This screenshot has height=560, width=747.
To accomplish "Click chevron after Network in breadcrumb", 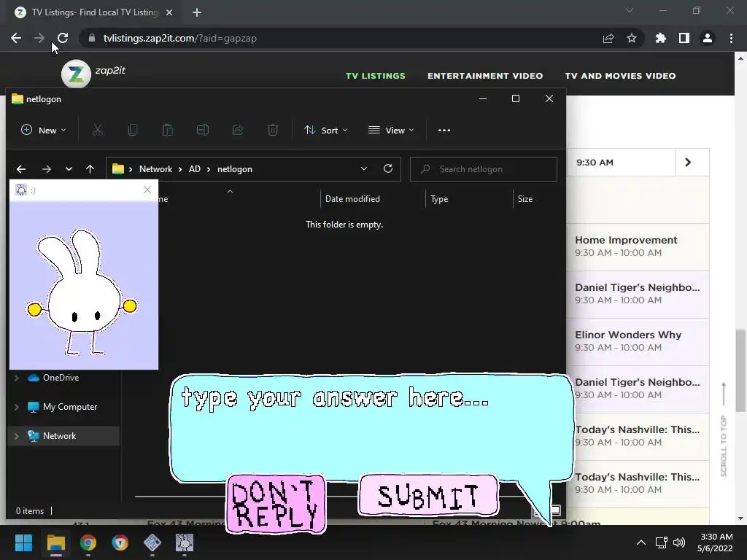I will (180, 169).
